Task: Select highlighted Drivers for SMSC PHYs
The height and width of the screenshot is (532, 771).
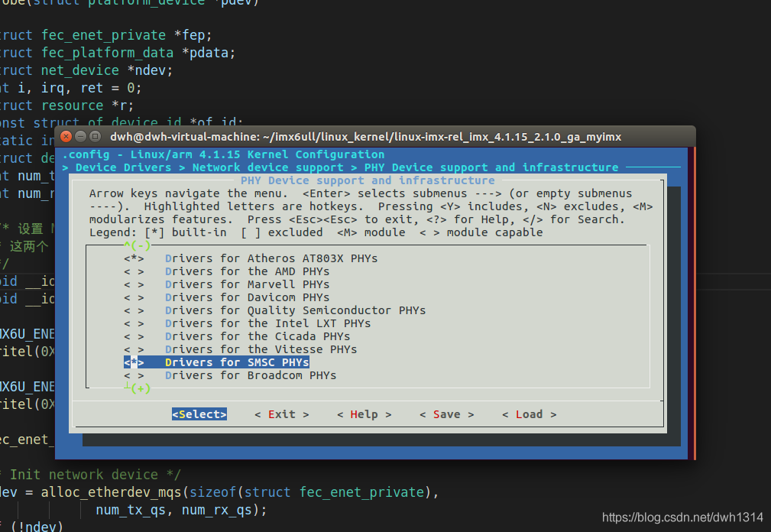Action: (237, 362)
